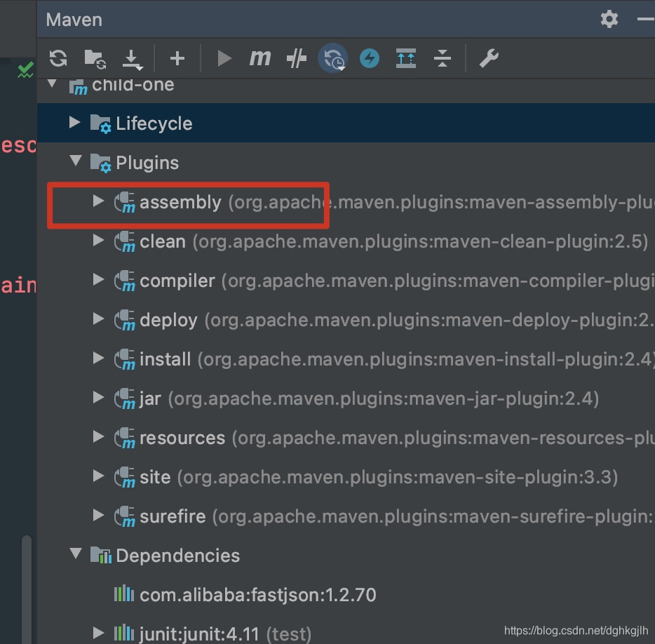The height and width of the screenshot is (644, 655).
Task: Click the Maven panel title
Action: 74,20
